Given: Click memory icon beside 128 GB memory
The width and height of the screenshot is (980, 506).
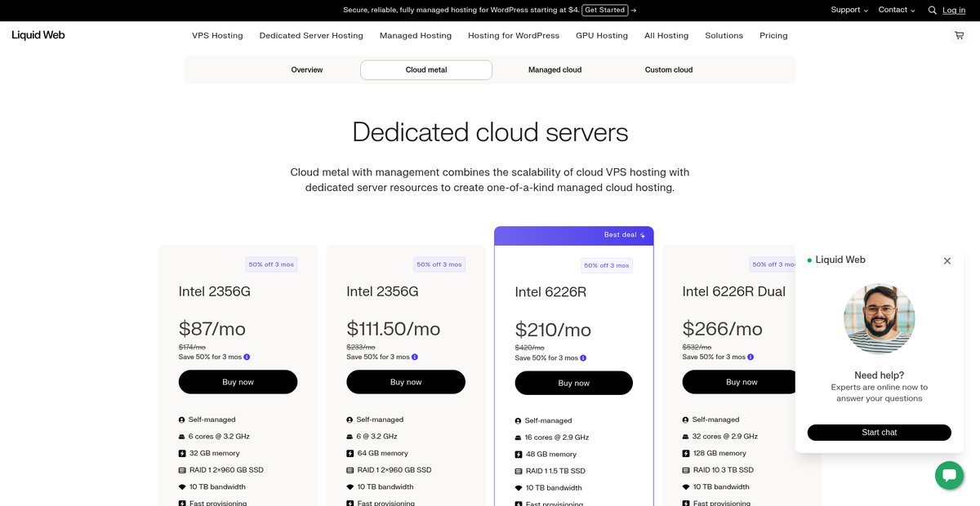Looking at the screenshot, I should 685,453.
